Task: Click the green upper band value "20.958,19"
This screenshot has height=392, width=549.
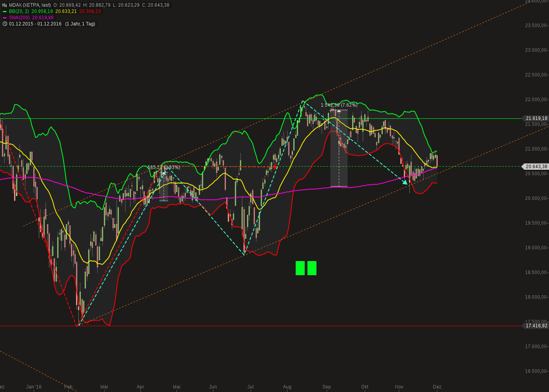Action: tap(42, 11)
